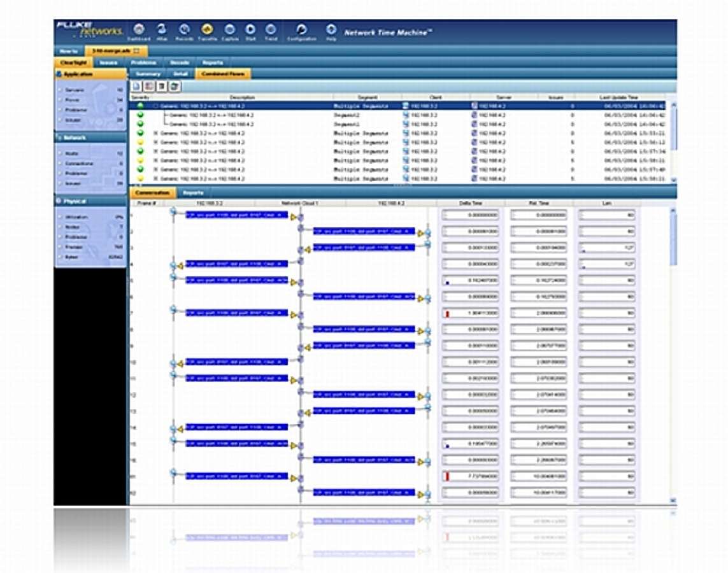Select the Bytes bullet in Physical panel
Viewport: 728px width, 573px height.
pos(61,257)
